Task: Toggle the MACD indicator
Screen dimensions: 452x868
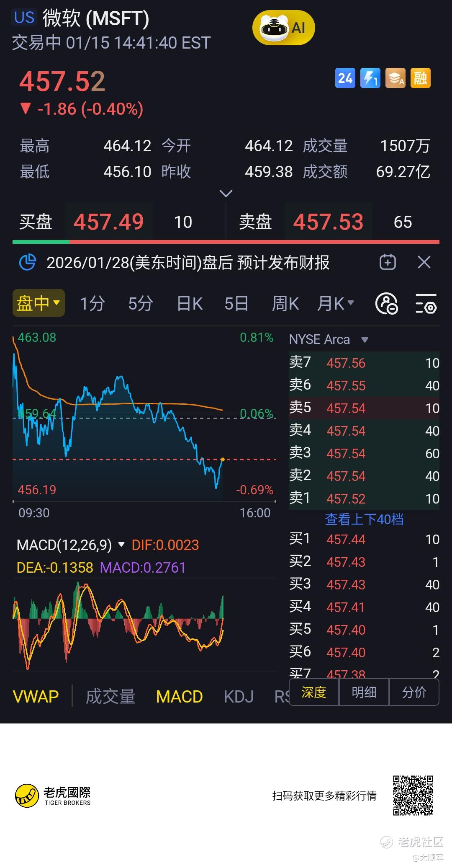Action: (x=179, y=697)
